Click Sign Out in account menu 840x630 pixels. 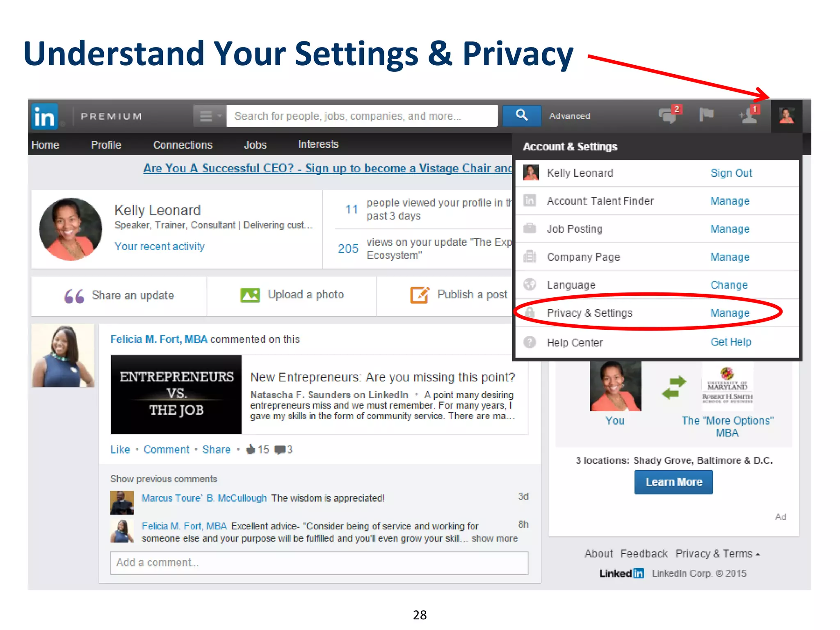(731, 173)
